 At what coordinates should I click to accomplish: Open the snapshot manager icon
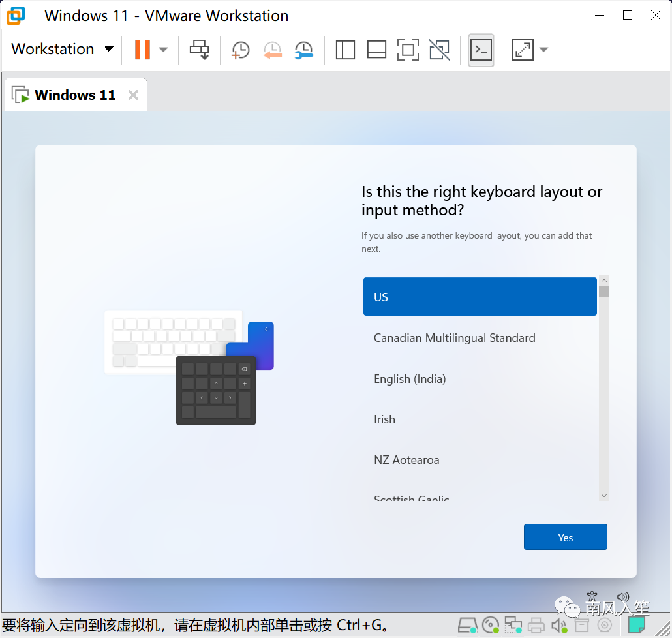pos(304,50)
